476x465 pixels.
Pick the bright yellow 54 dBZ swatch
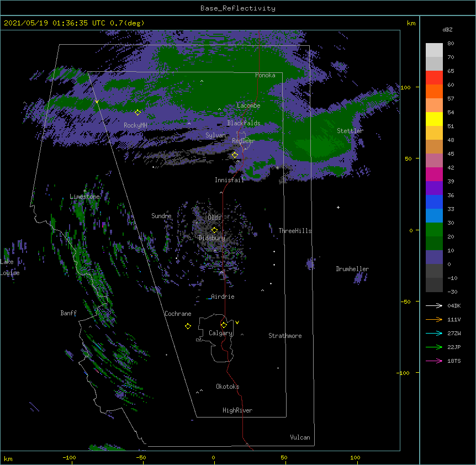pyautogui.click(x=434, y=119)
